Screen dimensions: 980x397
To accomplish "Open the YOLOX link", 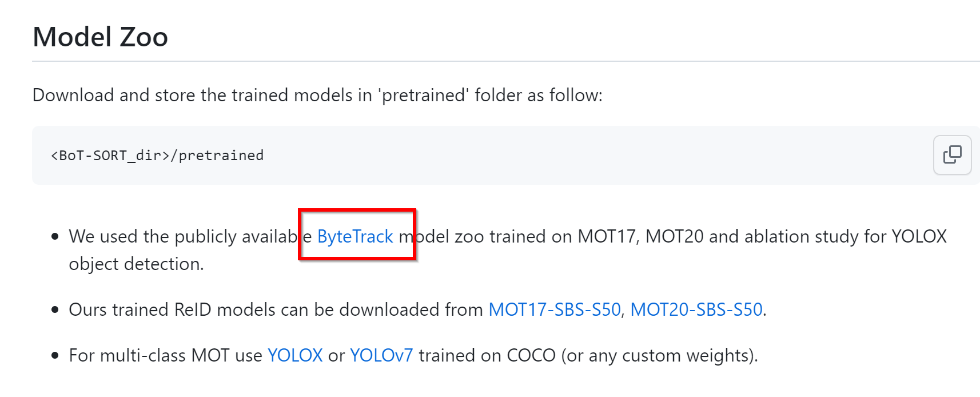I will [x=295, y=355].
